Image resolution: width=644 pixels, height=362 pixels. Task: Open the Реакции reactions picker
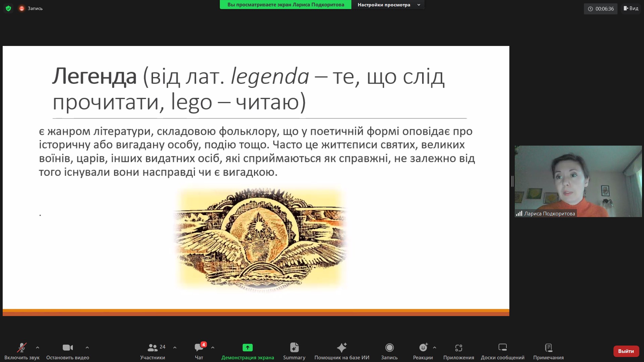click(423, 351)
